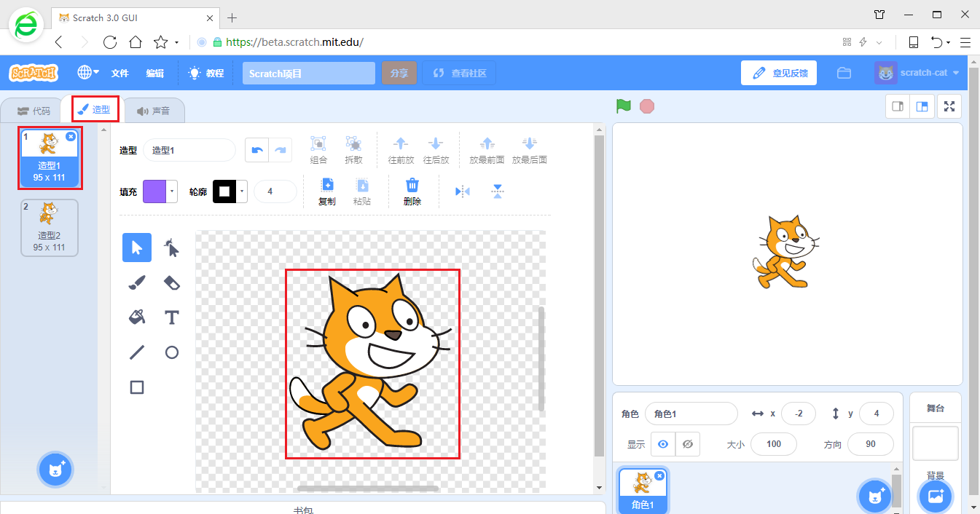Copy selection with 复制
This screenshot has height=514, width=980.
coord(327,191)
